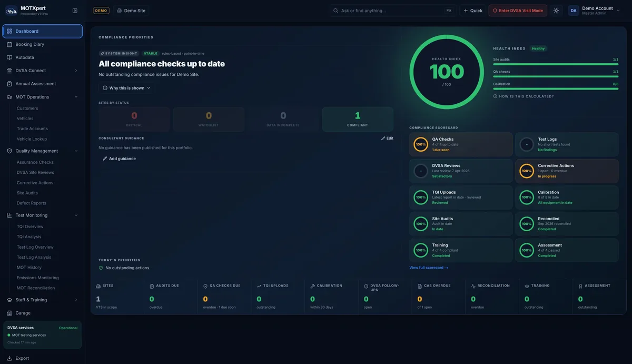Screen dimensions: 632x364
Task: Click Edit consultant guidance
Action: coord(387,138)
